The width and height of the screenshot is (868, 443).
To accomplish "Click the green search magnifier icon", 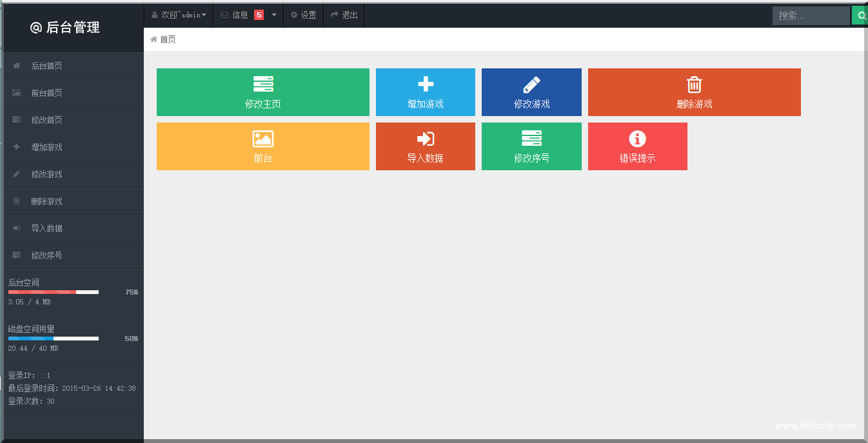I will 861,15.
